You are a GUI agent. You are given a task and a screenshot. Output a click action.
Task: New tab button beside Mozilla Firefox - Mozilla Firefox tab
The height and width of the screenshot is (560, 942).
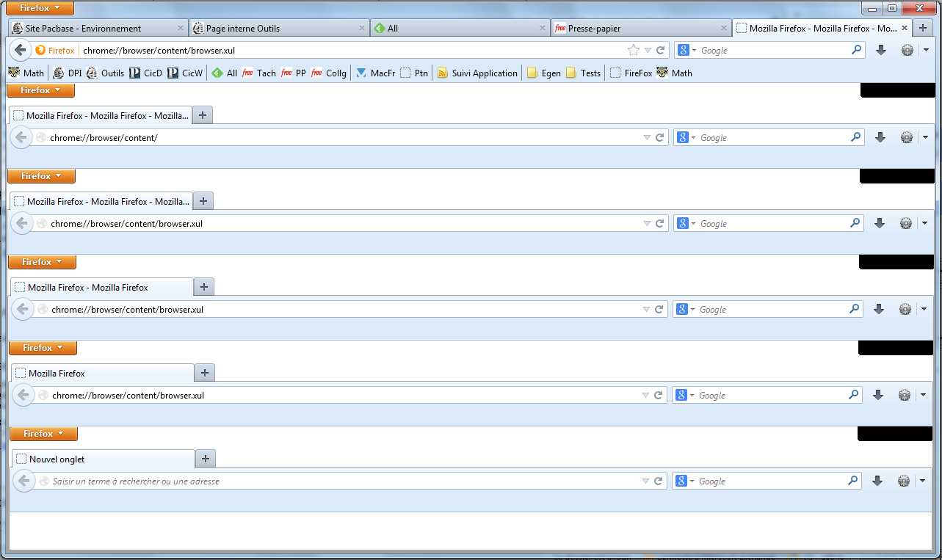pos(204,287)
